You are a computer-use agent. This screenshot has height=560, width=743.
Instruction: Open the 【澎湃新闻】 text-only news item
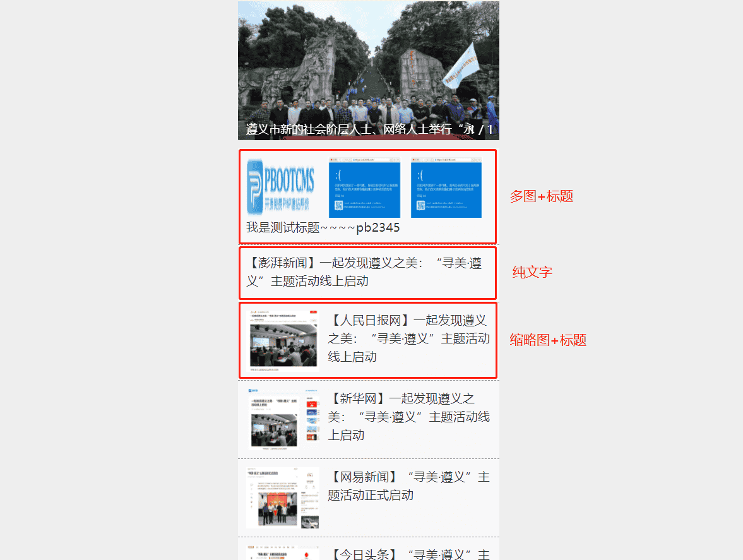[366, 273]
